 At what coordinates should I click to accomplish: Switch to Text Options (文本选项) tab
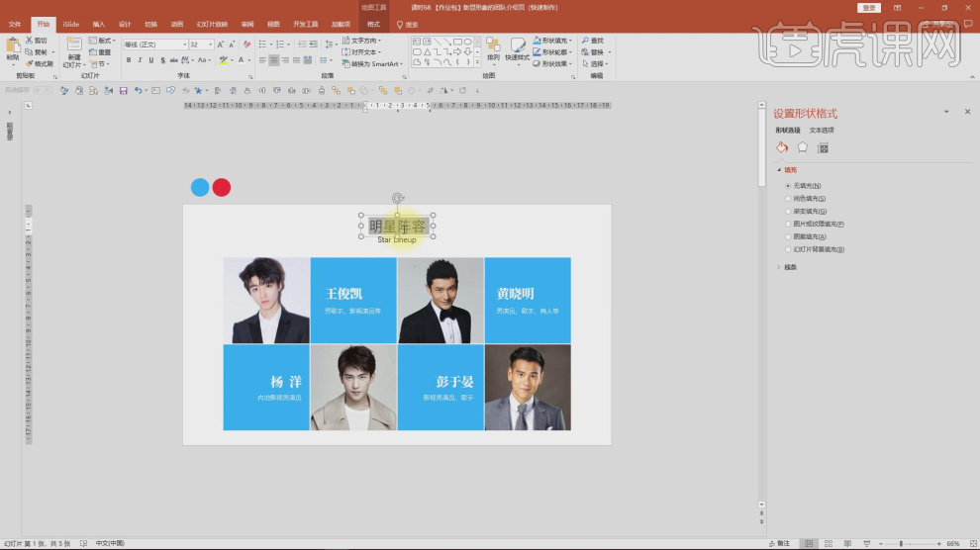click(822, 130)
